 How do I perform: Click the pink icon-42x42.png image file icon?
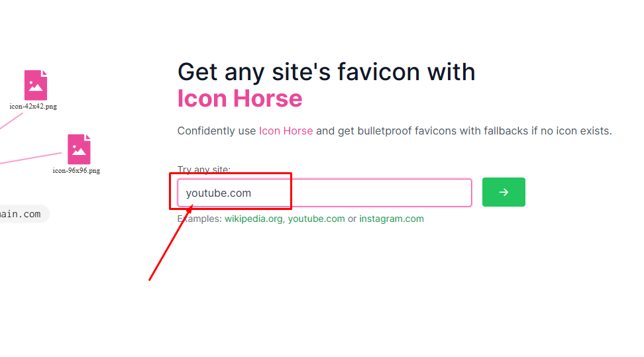coord(36,85)
